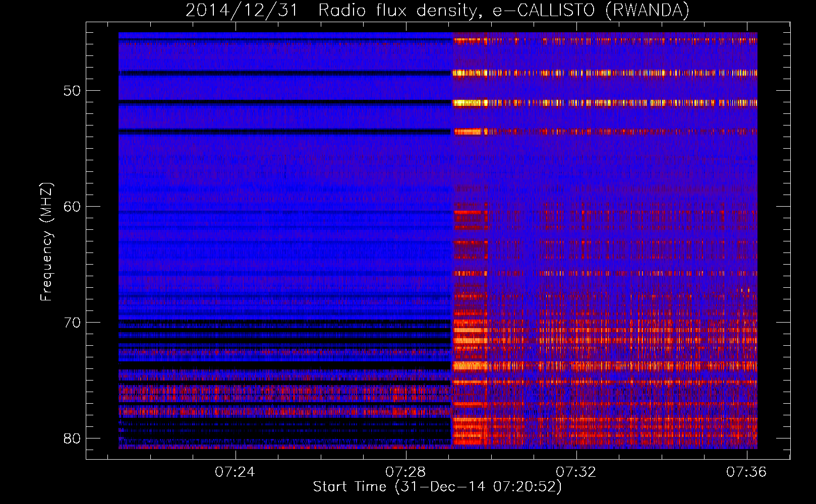Click the Start Time axis caption

click(437, 487)
